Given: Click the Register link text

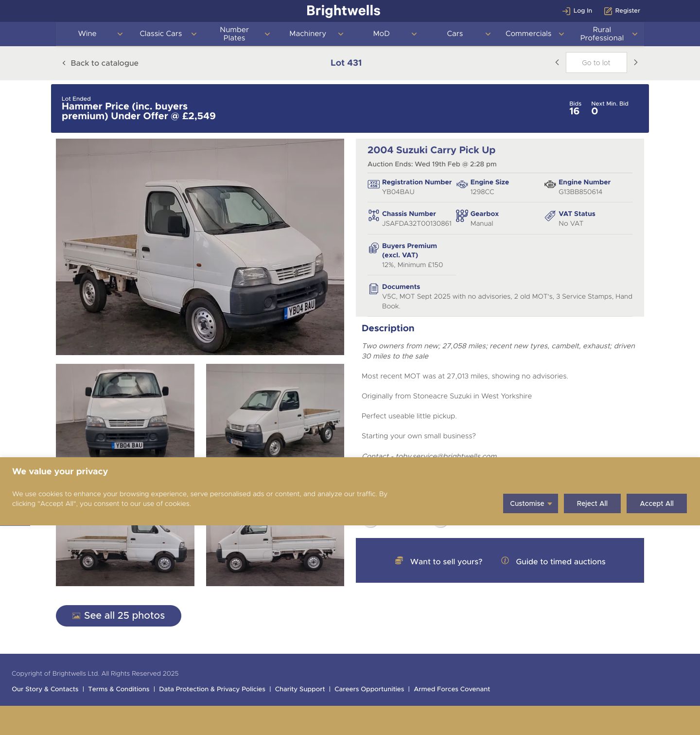Looking at the screenshot, I should coord(628,11).
